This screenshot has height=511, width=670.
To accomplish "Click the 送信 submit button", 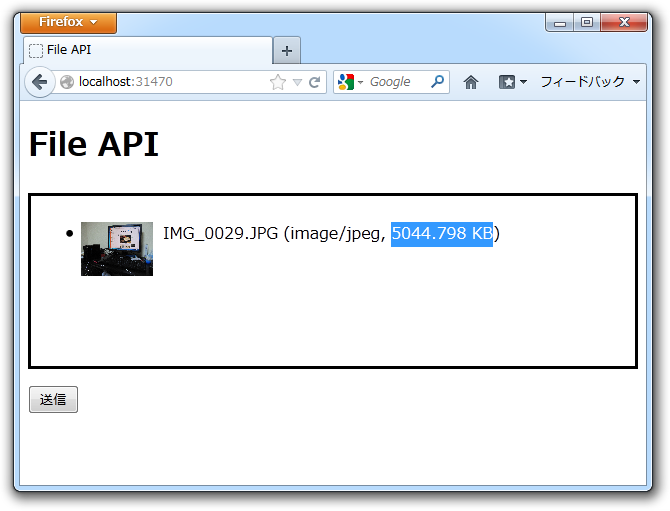I will click(x=53, y=399).
